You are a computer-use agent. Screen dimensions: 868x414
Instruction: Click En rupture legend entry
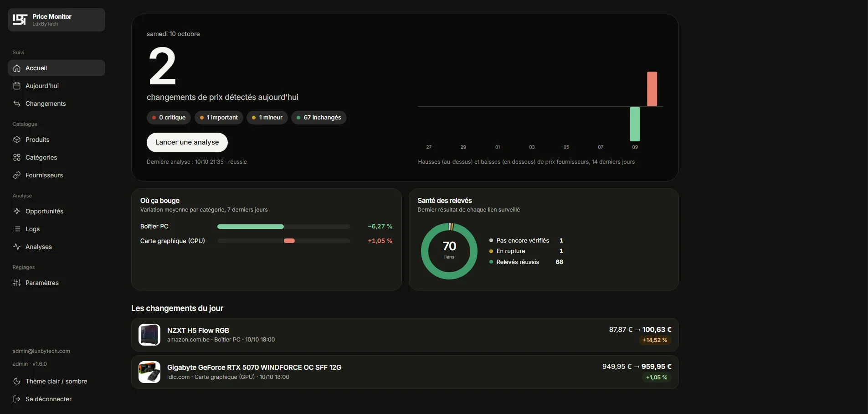click(526, 251)
